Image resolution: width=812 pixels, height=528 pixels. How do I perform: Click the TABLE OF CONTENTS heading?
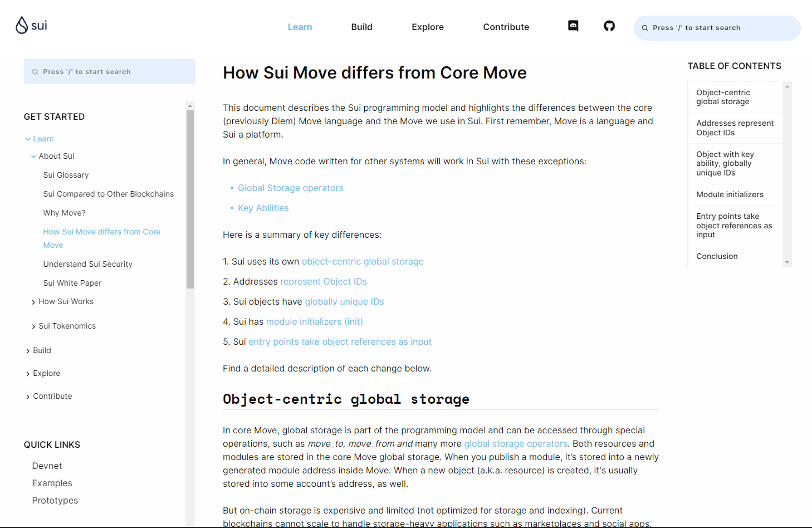click(x=734, y=66)
